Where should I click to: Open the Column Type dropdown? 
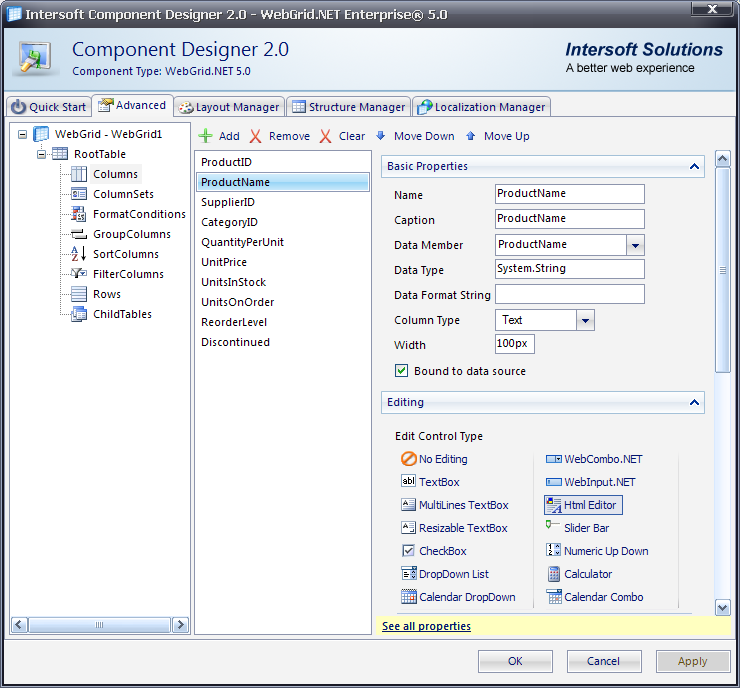click(x=585, y=320)
